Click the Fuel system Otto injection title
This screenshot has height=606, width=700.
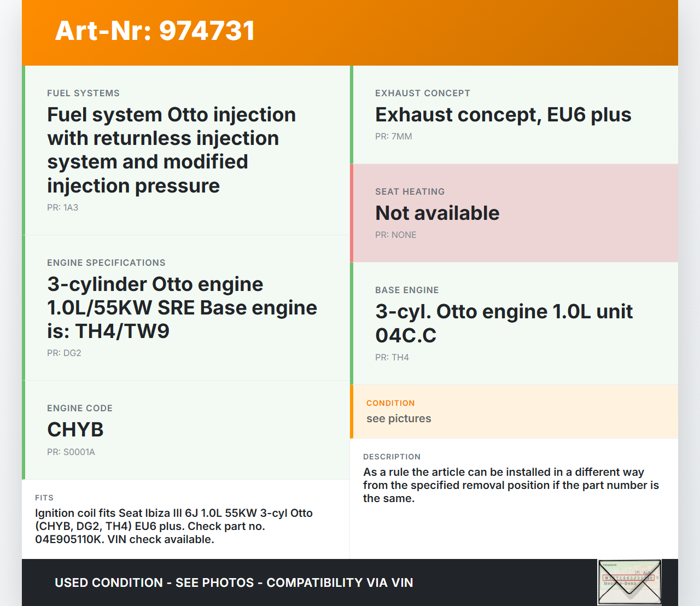coord(171,150)
